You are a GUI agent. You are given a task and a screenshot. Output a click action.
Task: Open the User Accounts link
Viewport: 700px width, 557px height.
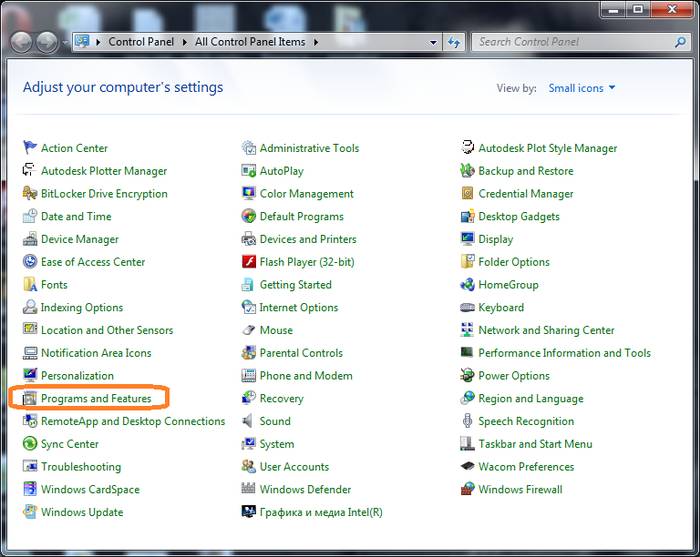[x=294, y=467]
